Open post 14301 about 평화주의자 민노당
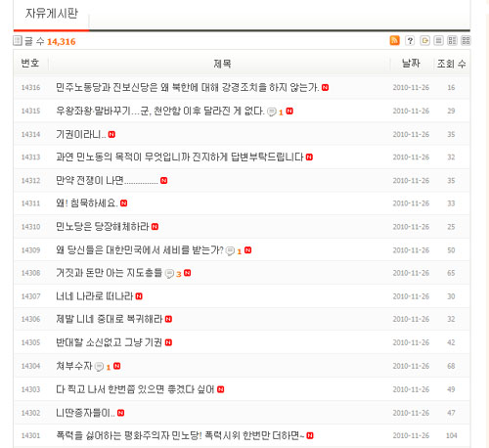Image resolution: width=489 pixels, height=448 pixels. coord(180,435)
